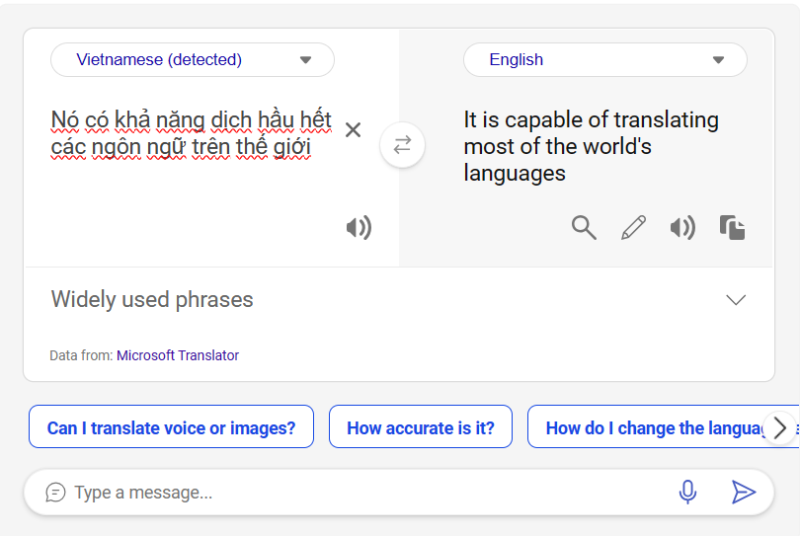
Task: Start voice input with the microphone icon
Action: [x=688, y=492]
